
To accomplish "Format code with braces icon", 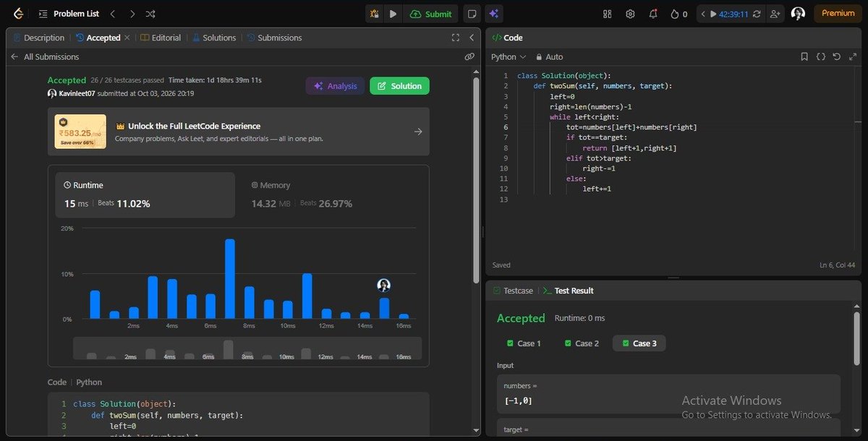I will (x=821, y=56).
